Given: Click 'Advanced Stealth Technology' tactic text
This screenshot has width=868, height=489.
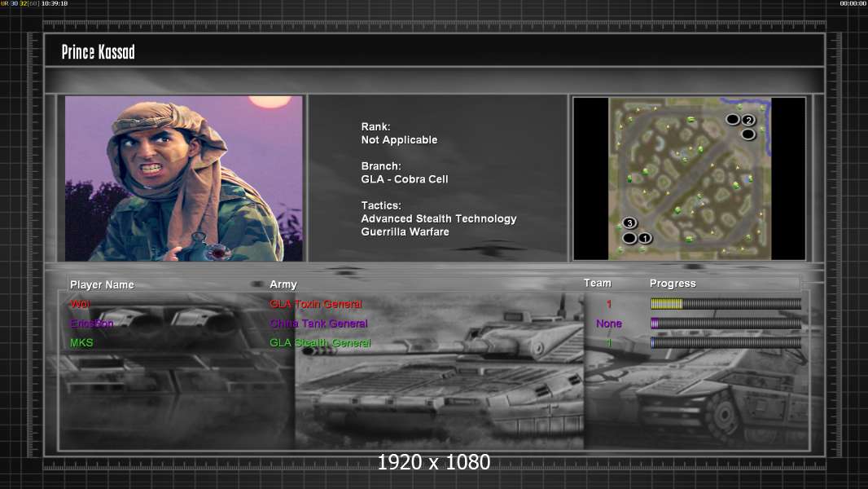Looking at the screenshot, I should pyautogui.click(x=439, y=218).
